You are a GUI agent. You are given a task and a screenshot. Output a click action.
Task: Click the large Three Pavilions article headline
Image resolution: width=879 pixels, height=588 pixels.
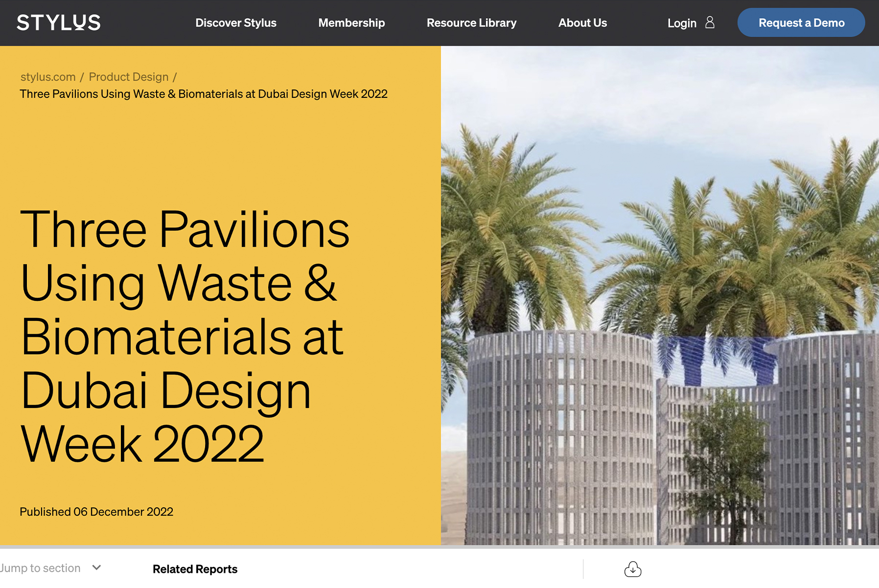[185, 336]
